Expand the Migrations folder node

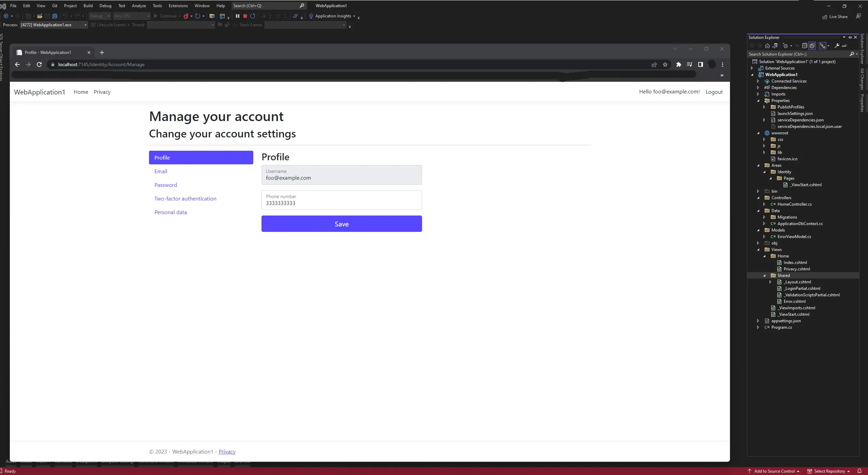pos(764,217)
